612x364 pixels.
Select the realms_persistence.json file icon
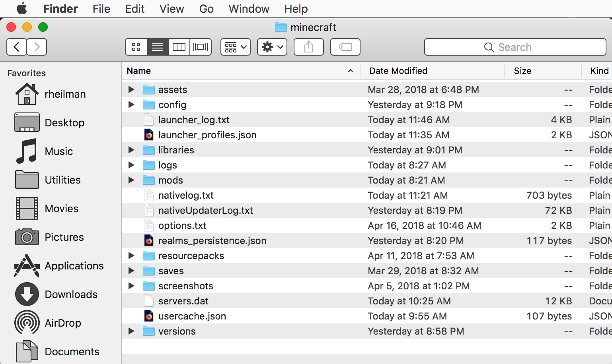pyautogui.click(x=149, y=240)
